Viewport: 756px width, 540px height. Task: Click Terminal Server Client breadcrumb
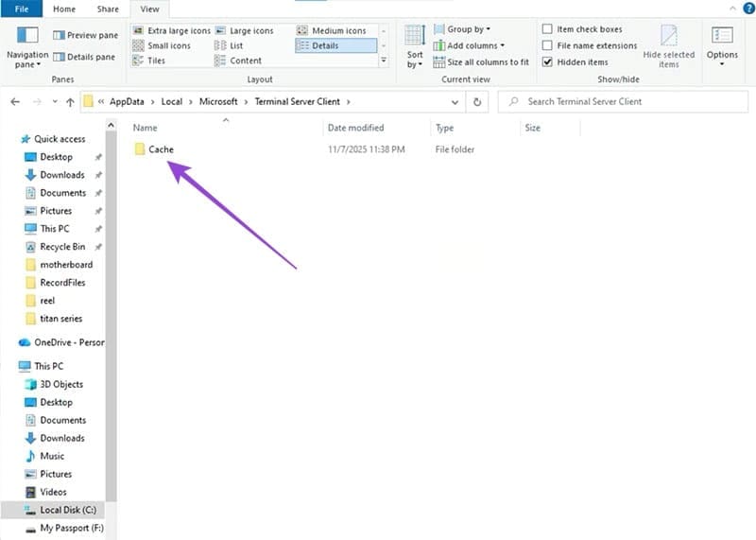298,102
